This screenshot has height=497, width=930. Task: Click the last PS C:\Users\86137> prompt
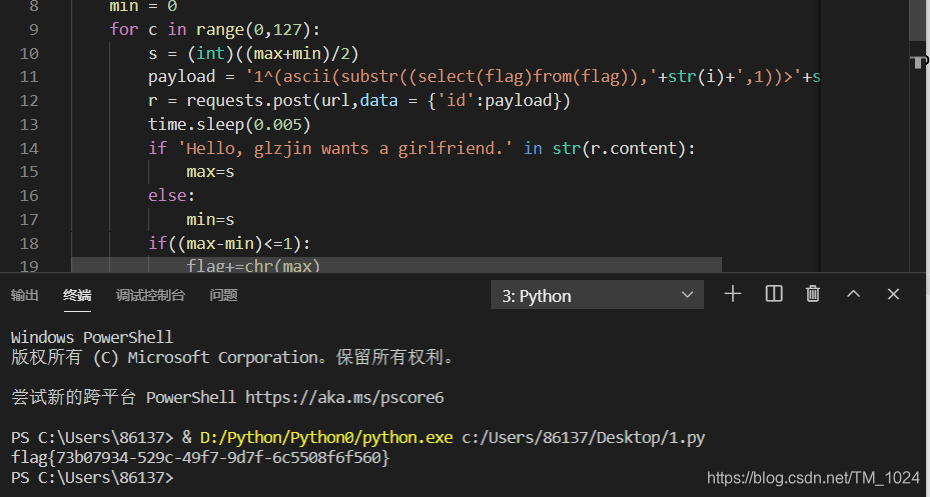pos(92,477)
